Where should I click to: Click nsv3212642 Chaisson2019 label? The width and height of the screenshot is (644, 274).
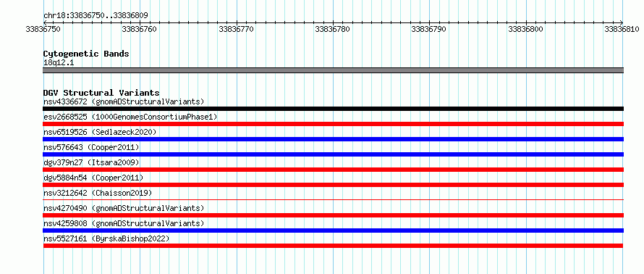pos(98,193)
